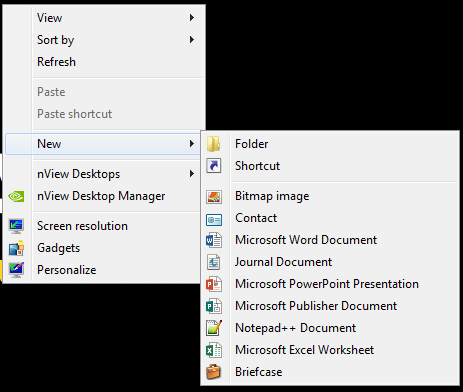Open the Gadgets entry
The height and width of the screenshot is (392, 463).
pos(103,248)
